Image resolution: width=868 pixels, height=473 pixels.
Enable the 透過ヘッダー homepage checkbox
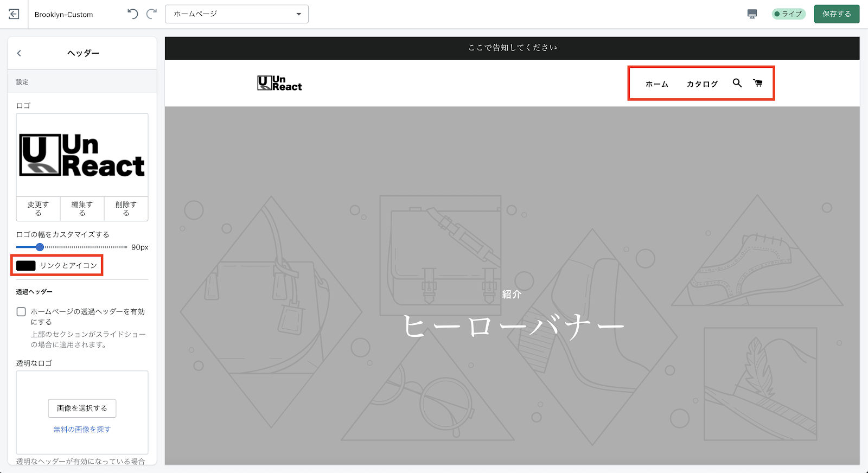coord(21,312)
